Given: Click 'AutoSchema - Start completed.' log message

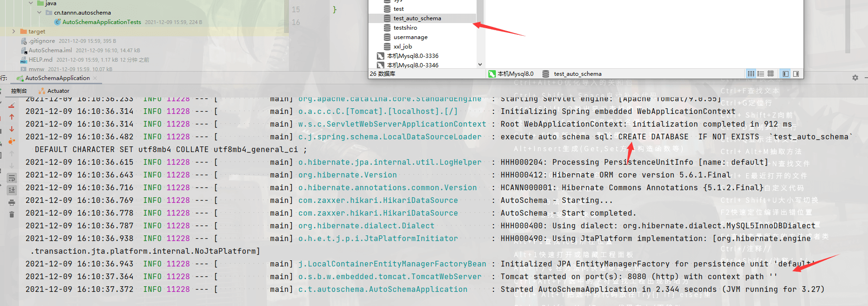Looking at the screenshot, I should 568,213.
